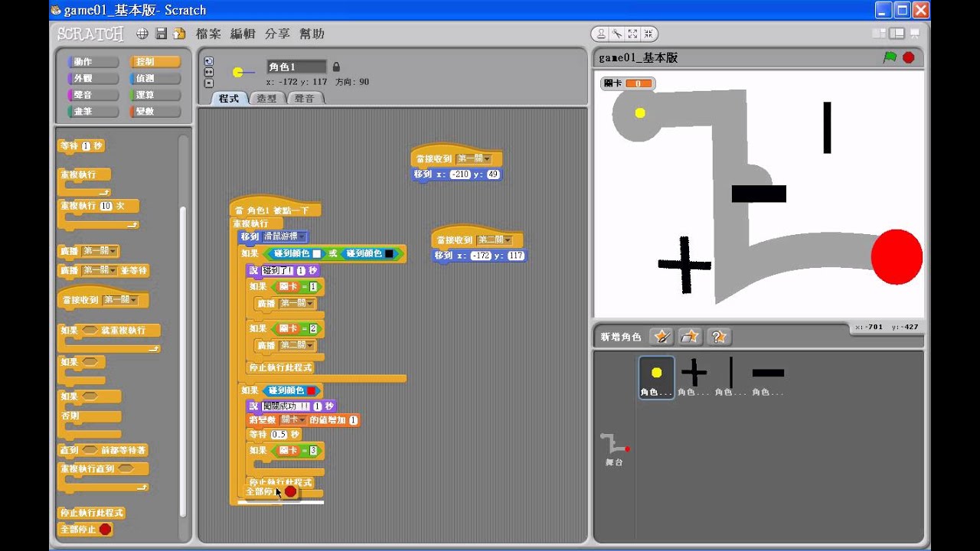Select the 變數 block category
The height and width of the screenshot is (551, 980).
[x=155, y=112]
